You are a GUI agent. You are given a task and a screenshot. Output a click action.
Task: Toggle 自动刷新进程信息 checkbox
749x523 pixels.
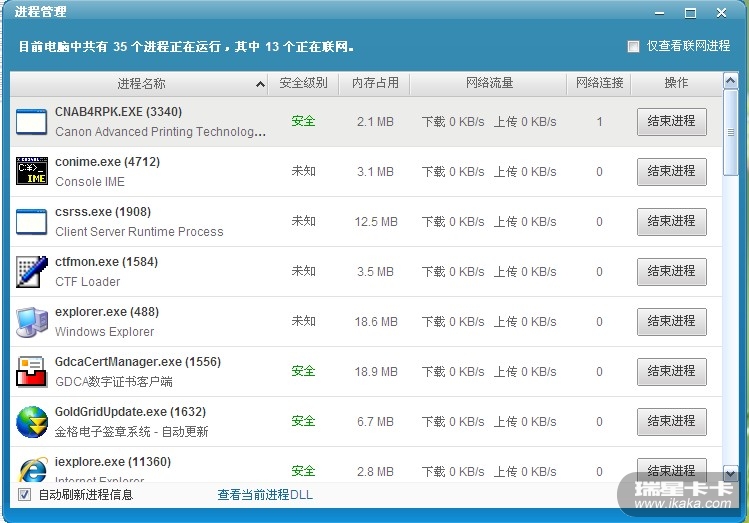[25, 495]
